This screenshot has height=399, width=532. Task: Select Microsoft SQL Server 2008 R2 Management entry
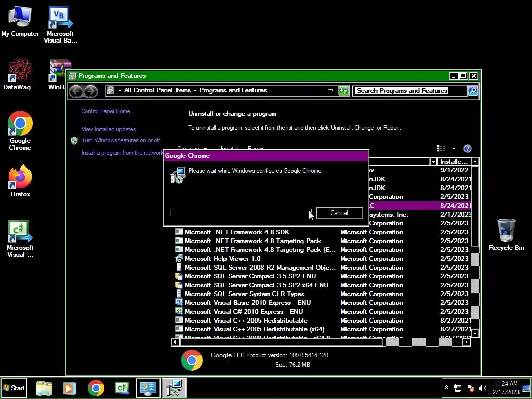(321, 268)
